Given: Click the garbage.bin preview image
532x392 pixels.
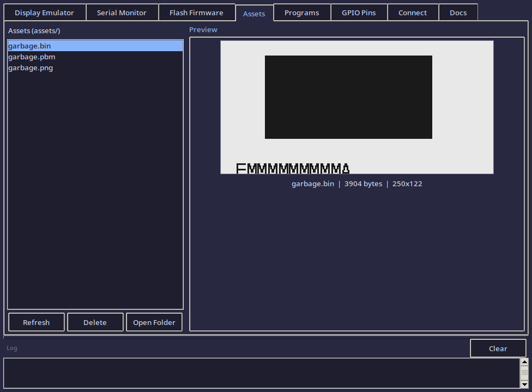Looking at the screenshot, I should pos(357,107).
